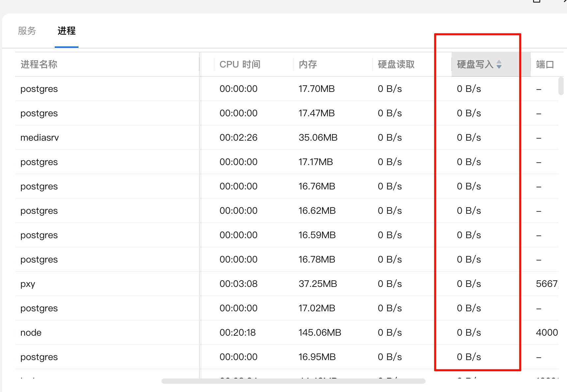Viewport: 567px width, 392px height.
Task: Click the 17.70MB memory value
Action: [316, 89]
